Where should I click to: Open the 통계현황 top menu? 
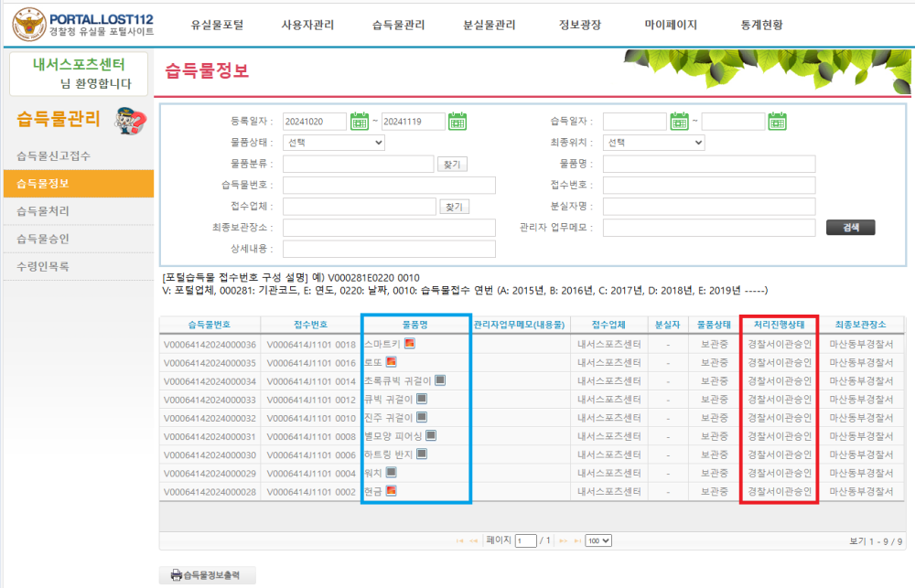761,25
